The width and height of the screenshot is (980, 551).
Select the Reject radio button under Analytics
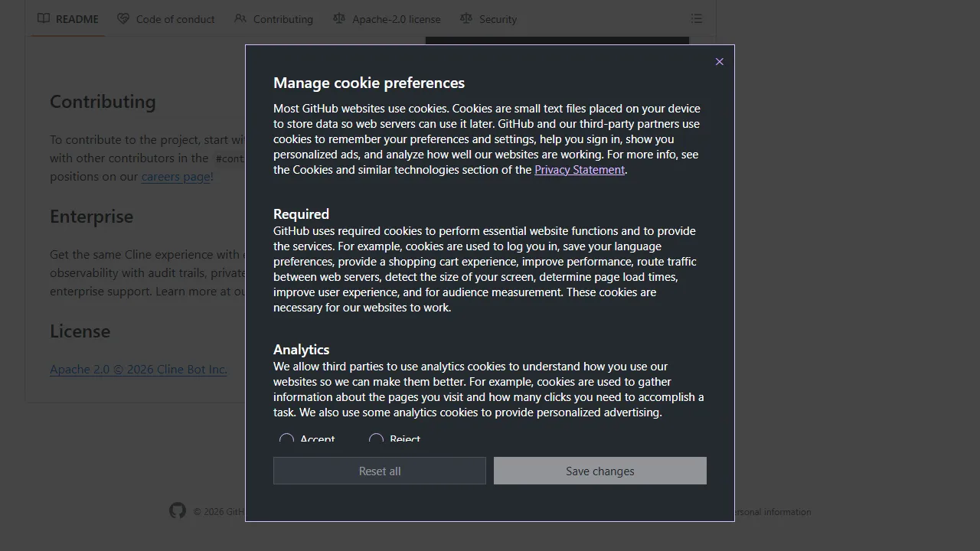click(376, 439)
